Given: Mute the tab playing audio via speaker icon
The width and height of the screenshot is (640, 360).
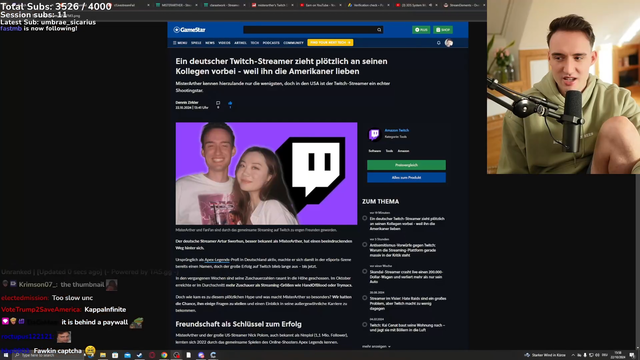Looking at the screenshot, I should click(x=430, y=5).
